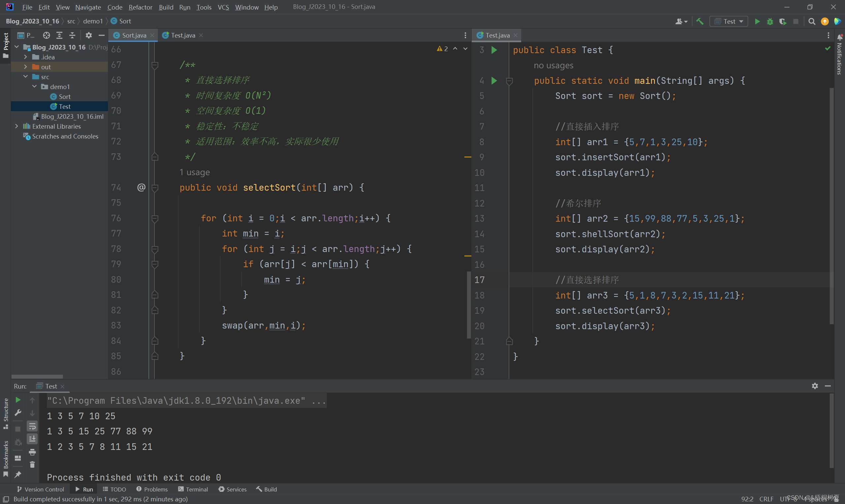Open the Project view selector dropdown
The width and height of the screenshot is (845, 504).
point(26,35)
